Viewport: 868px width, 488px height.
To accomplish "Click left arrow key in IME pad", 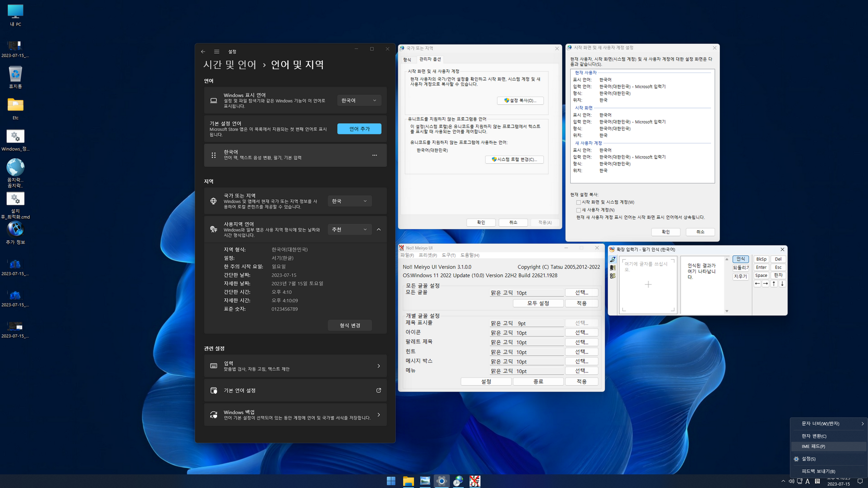I will 757,284.
